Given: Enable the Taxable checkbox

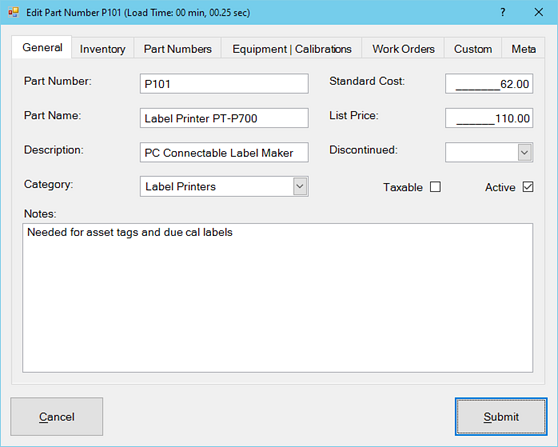Looking at the screenshot, I should (x=435, y=187).
